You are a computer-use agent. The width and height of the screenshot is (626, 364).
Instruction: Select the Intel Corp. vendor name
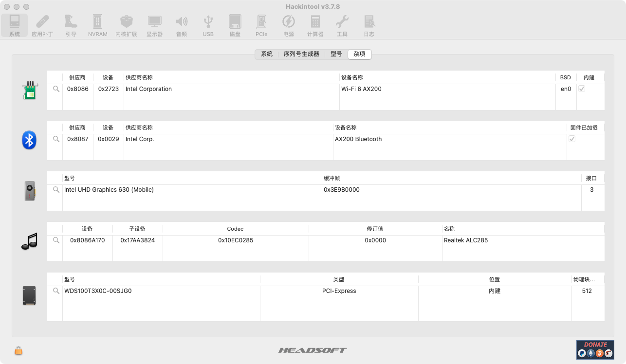[140, 139]
